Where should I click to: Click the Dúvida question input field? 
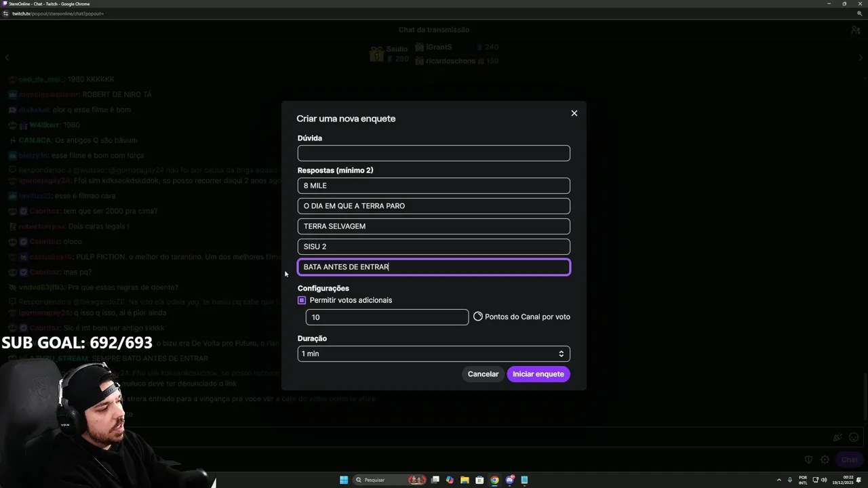click(434, 153)
